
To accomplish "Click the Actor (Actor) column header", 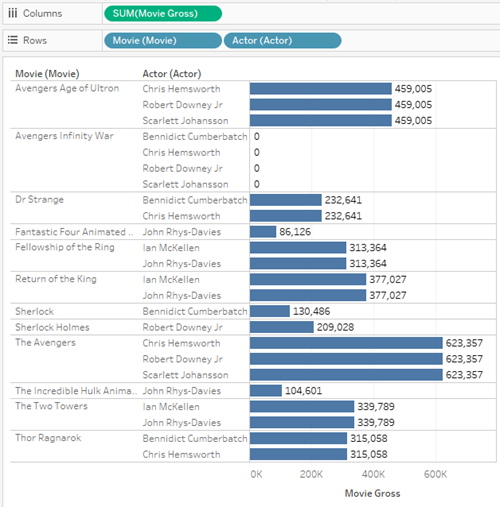I will pos(172,74).
